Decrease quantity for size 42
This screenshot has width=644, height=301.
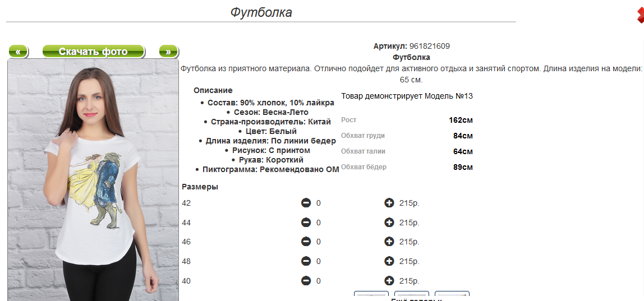[306, 203]
